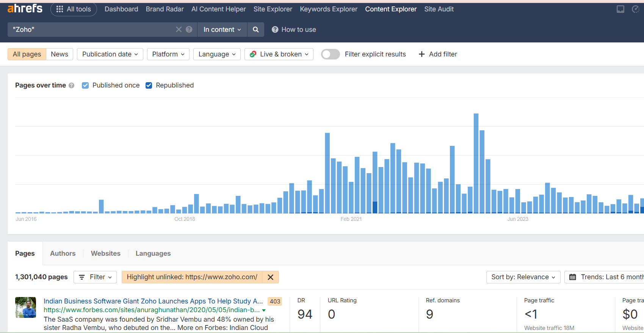Open the window panel icon in the top right
This screenshot has width=644, height=333.
coord(620,9)
